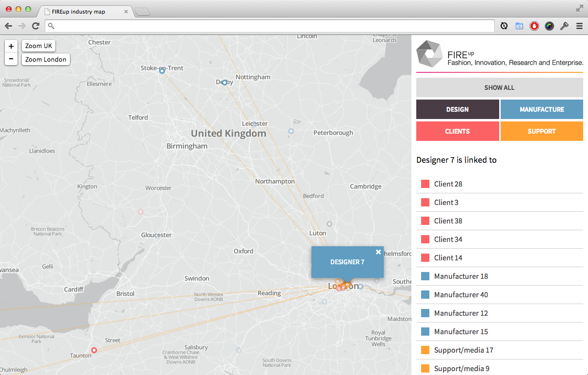Select Client 14 in linked list
The width and height of the screenshot is (588, 375).
[x=499, y=258]
